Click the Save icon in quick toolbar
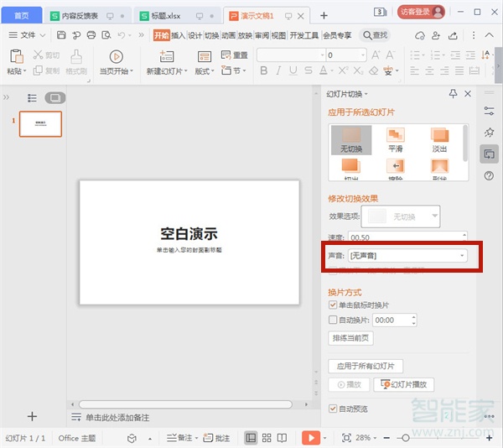The height and width of the screenshot is (448, 503). pyautogui.click(x=61, y=35)
